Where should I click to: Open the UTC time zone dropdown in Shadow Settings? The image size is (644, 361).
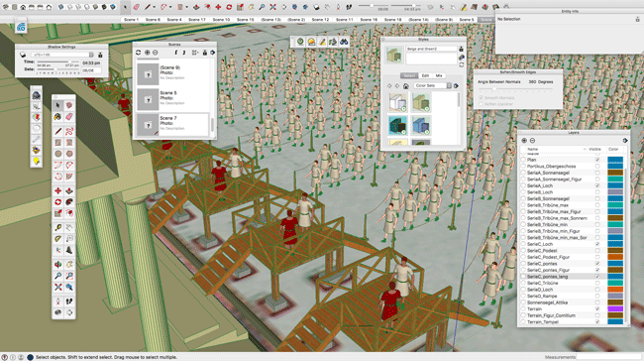tap(62, 55)
